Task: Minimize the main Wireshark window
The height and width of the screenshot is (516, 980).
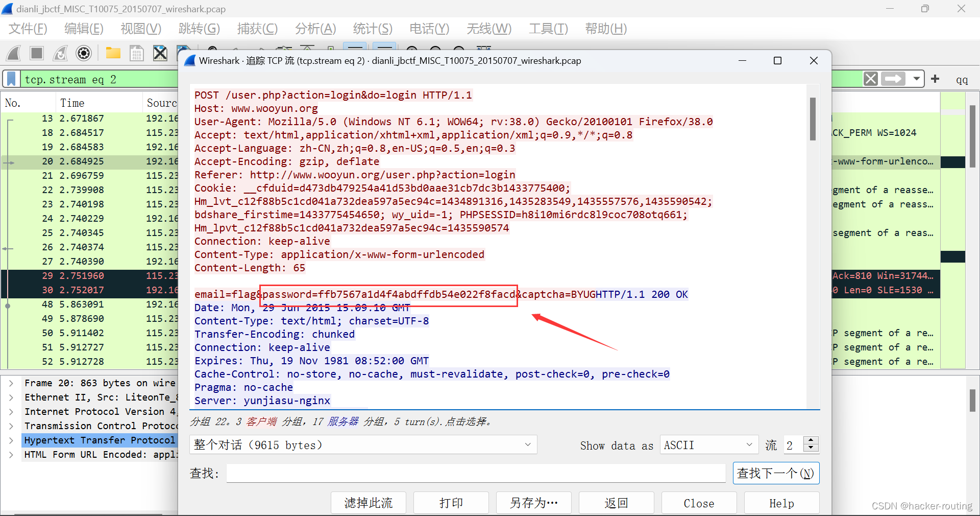Action: (x=890, y=9)
